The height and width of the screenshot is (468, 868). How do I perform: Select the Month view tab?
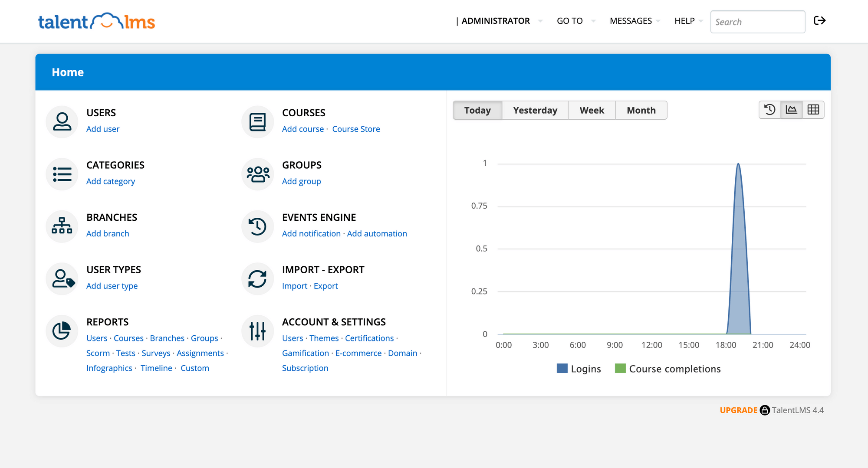[x=641, y=110]
